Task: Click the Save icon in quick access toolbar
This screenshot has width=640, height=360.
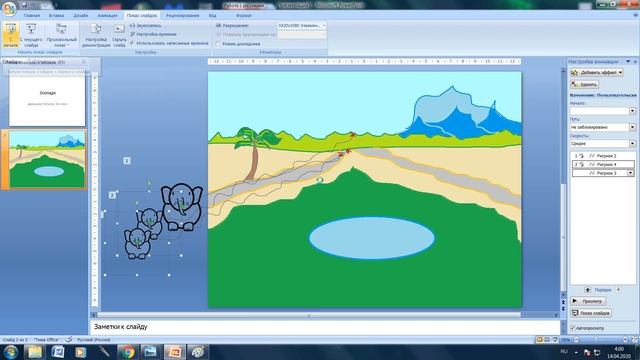Action: [x=24, y=5]
